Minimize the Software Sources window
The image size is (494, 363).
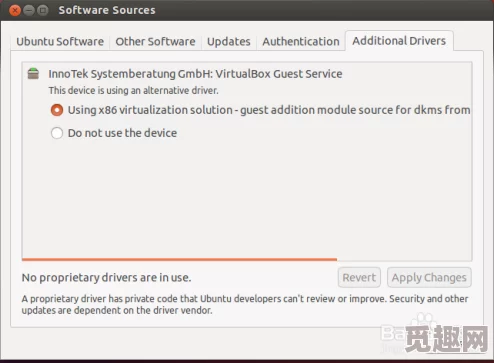pyautogui.click(x=29, y=10)
